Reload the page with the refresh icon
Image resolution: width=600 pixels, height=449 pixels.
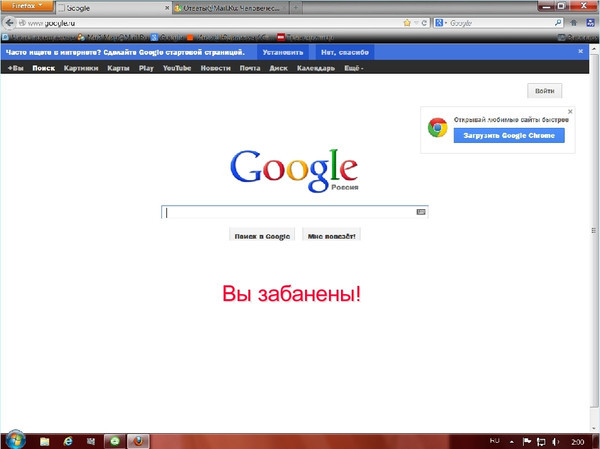tap(424, 23)
